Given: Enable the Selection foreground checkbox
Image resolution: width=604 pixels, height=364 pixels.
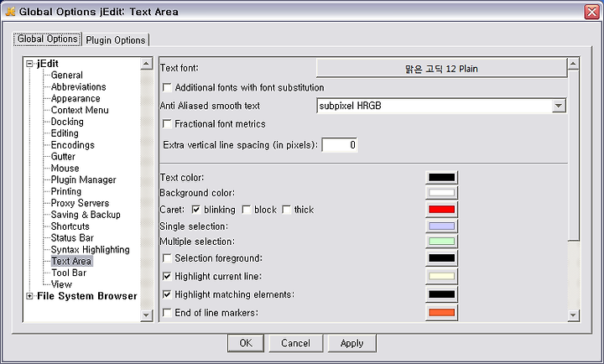Looking at the screenshot, I should click(x=167, y=258).
